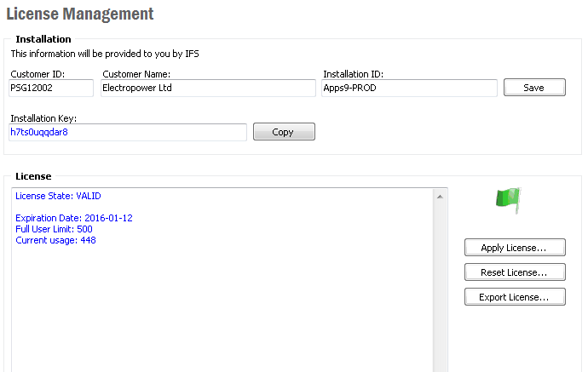Click the license text scrollbar up arrow
The height and width of the screenshot is (372, 588).
pyautogui.click(x=441, y=197)
